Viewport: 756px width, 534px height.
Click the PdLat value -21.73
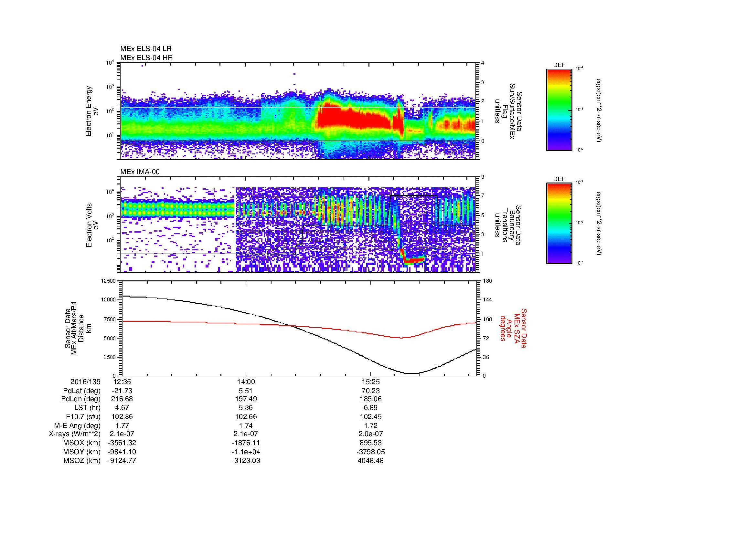[x=122, y=391]
